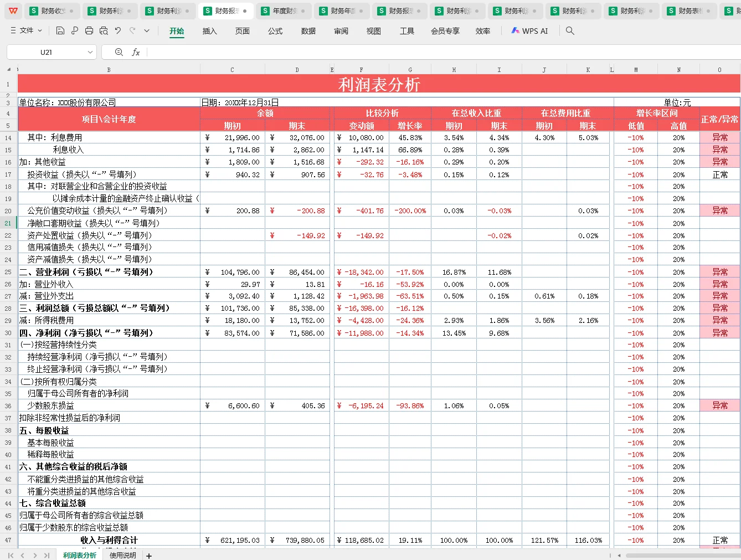Image resolution: width=741 pixels, height=560 pixels.
Task: Switch to the 使用说明 sheet tab
Action: click(122, 554)
